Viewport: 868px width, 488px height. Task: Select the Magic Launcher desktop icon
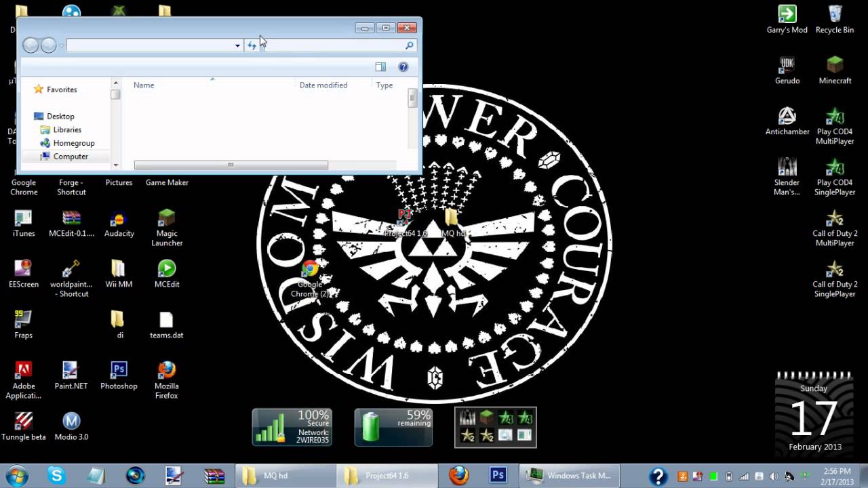pos(167,227)
